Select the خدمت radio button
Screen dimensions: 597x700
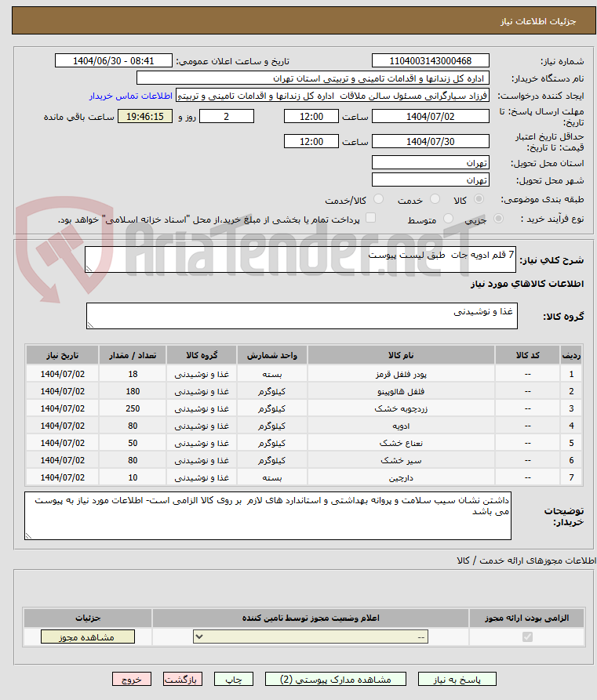pyautogui.click(x=435, y=199)
